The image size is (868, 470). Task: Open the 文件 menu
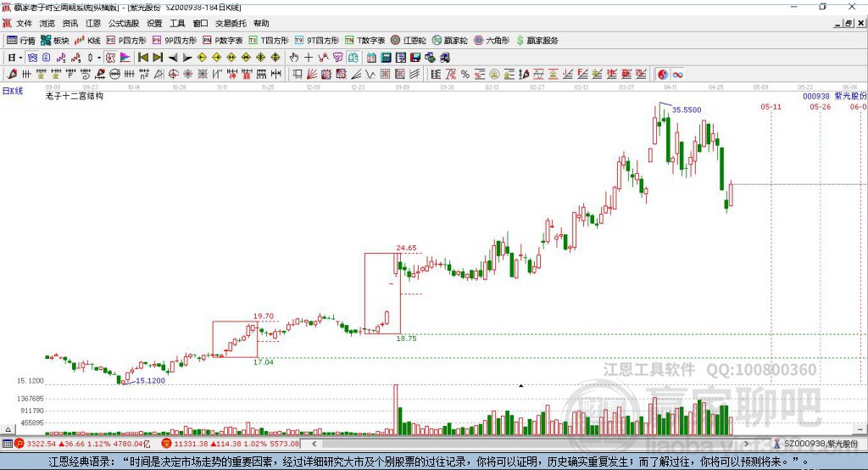[x=24, y=23]
